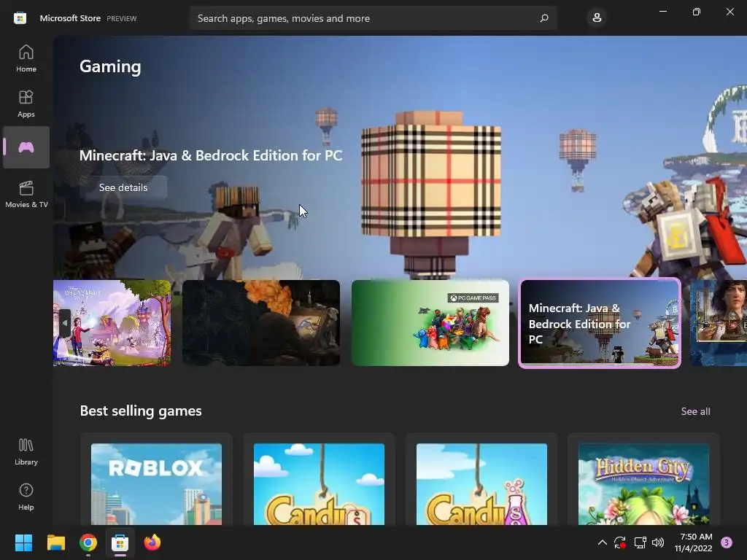Open the Apps section in sidebar
The width and height of the screenshot is (747, 560).
pos(26,104)
